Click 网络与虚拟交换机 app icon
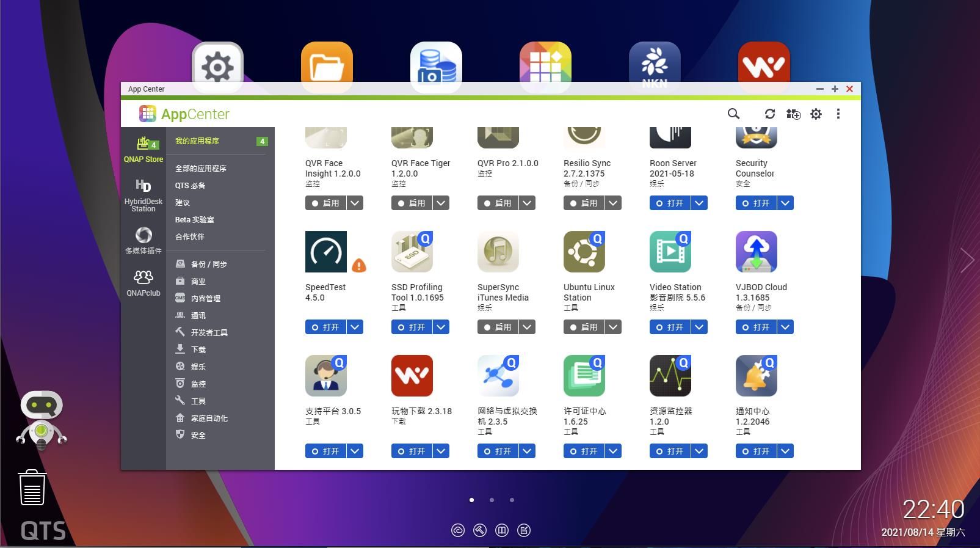This screenshot has width=980, height=548. tap(498, 376)
